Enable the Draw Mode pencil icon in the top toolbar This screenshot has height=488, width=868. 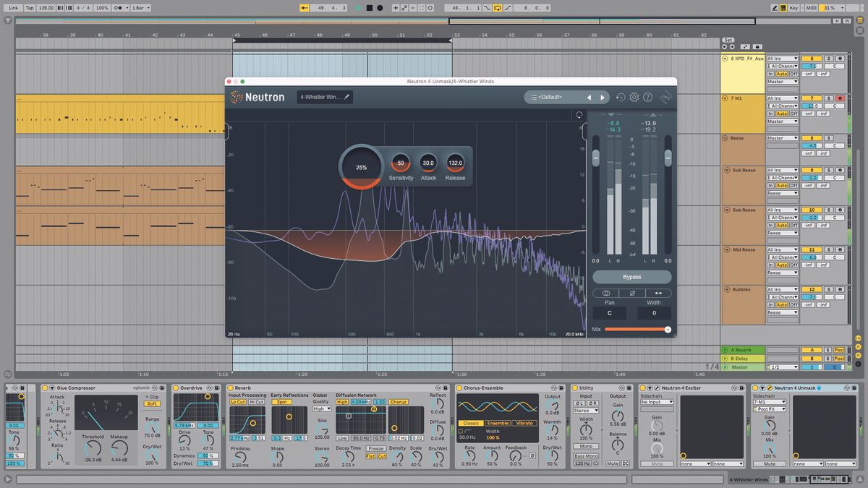click(775, 7)
